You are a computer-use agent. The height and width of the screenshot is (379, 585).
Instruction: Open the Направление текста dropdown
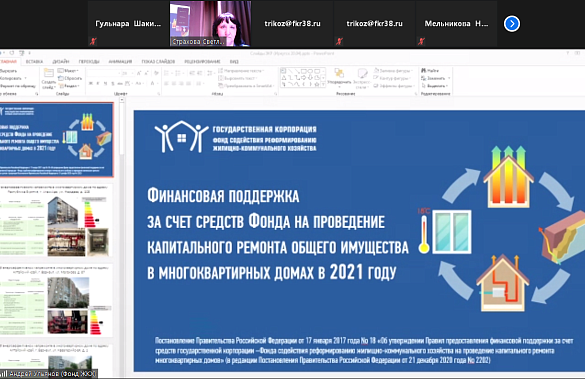[241, 71]
